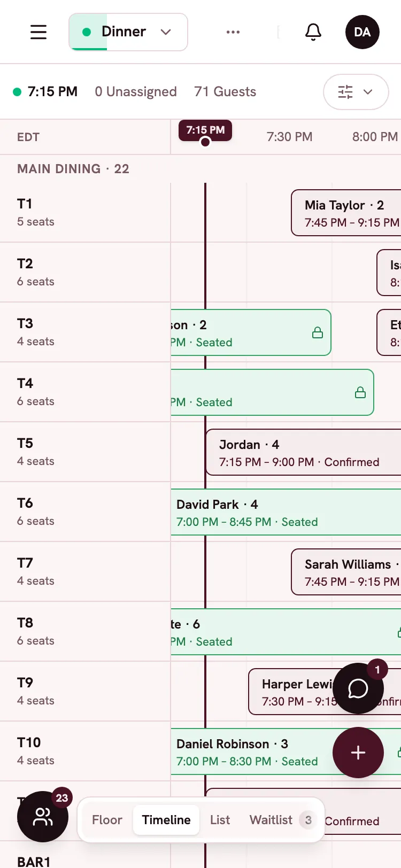The height and width of the screenshot is (868, 401).
Task: Open the Waitlist tab
Action: pos(281,820)
